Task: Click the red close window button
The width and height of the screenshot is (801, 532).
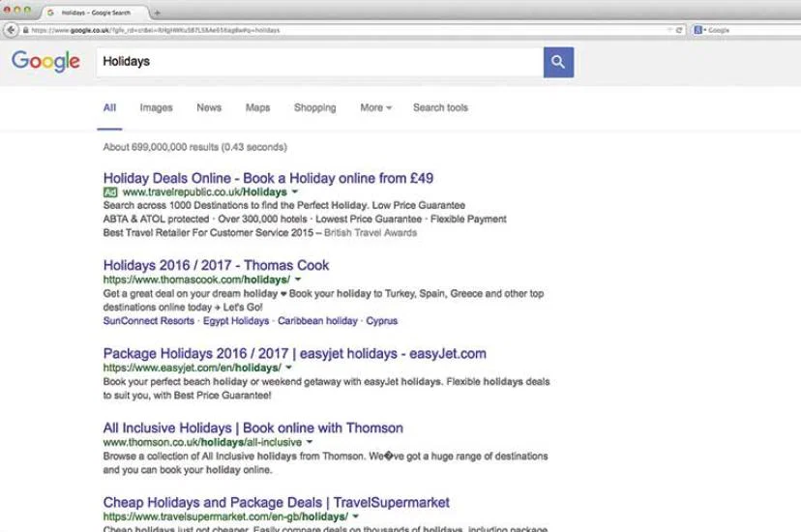Action: click(x=7, y=10)
